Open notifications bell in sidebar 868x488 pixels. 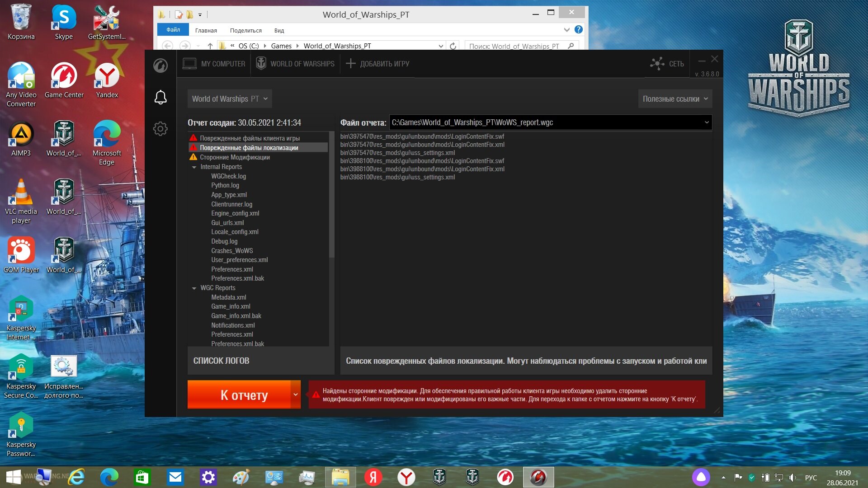click(160, 97)
